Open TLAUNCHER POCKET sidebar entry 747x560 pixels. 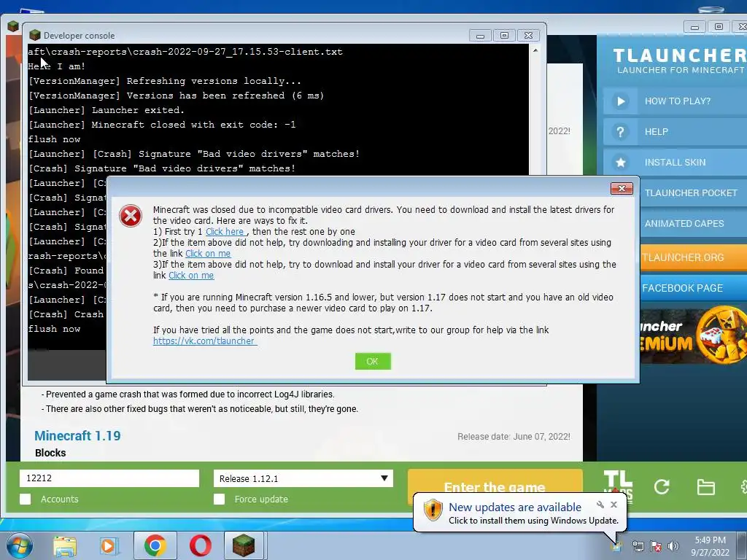point(691,192)
